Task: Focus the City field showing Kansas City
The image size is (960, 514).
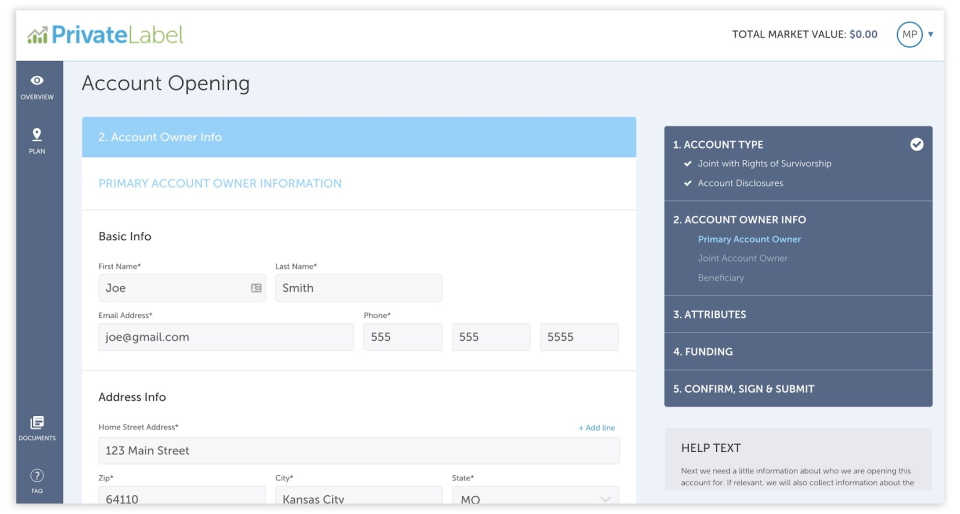Action: [359, 497]
